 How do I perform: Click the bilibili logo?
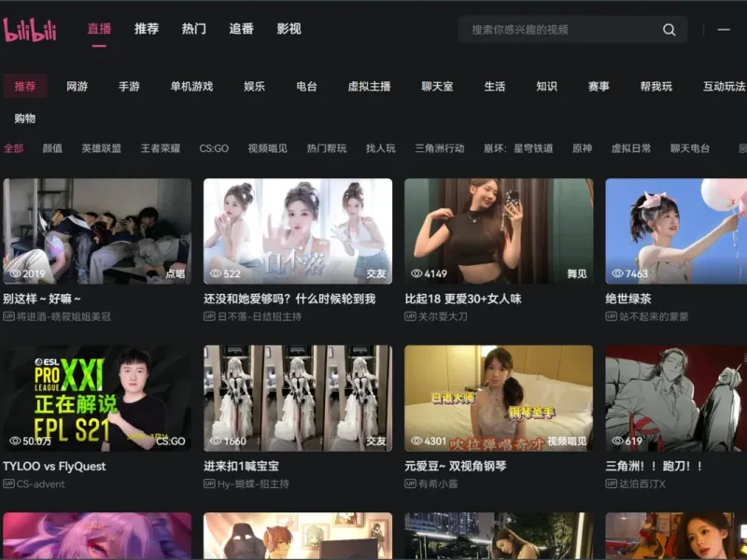(x=30, y=30)
